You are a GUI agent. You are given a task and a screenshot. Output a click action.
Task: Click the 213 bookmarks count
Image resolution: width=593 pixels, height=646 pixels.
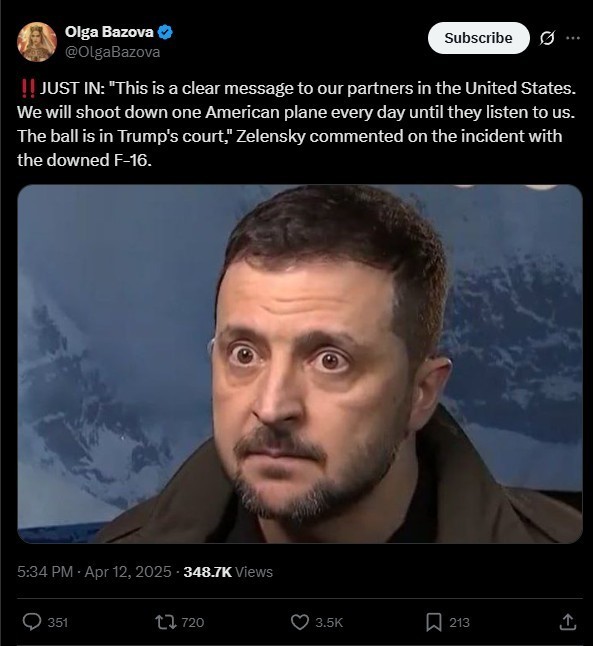coord(459,622)
